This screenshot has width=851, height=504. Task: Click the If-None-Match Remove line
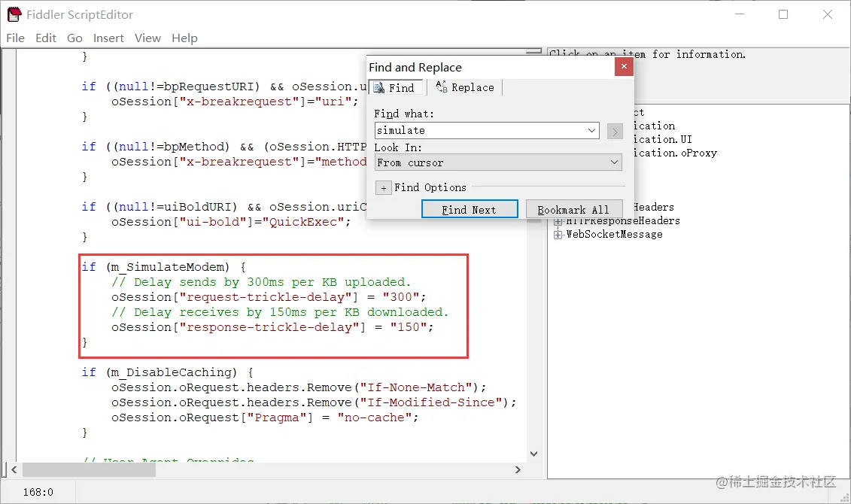pyautogui.click(x=299, y=387)
